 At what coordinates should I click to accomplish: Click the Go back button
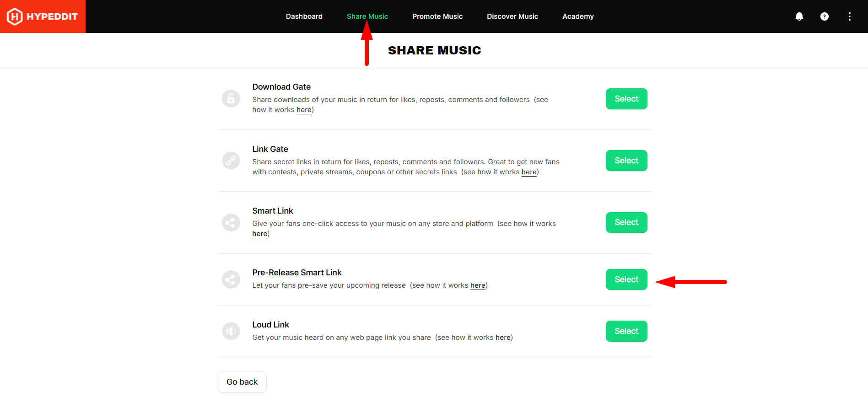242,382
